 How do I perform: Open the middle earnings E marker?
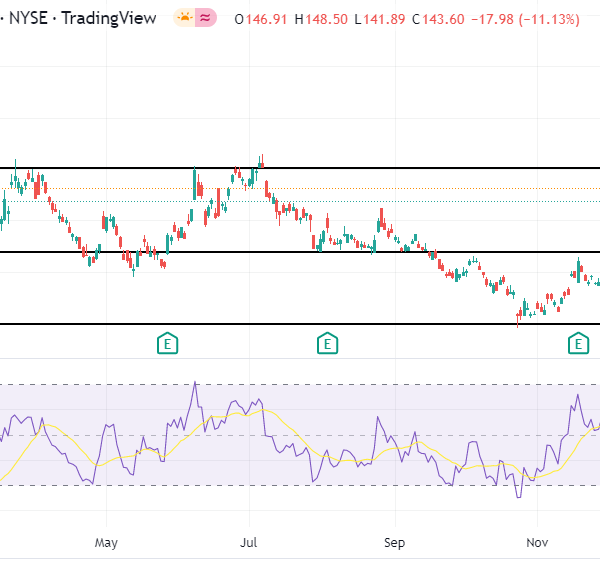pos(326,344)
